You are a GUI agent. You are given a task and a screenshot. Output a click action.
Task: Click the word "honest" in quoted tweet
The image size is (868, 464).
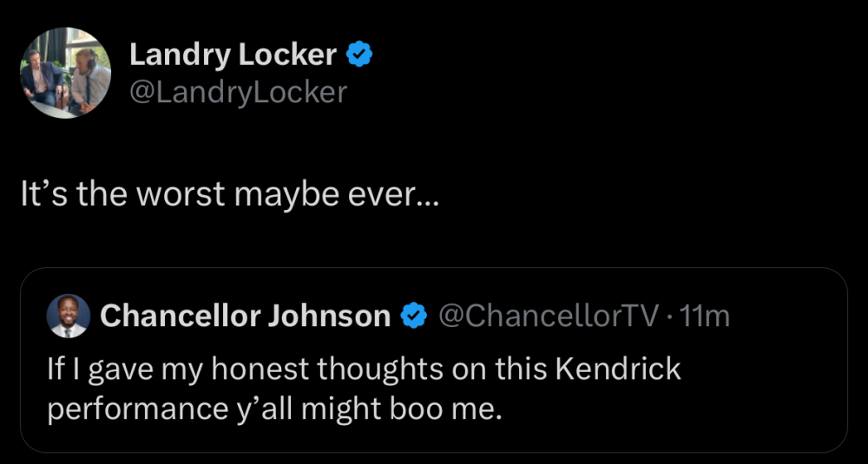(261, 369)
